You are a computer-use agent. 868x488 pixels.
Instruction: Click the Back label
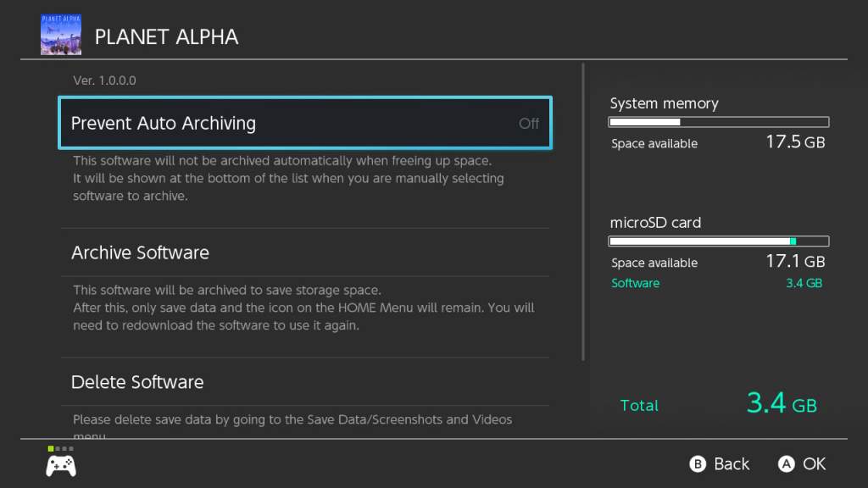pos(732,463)
